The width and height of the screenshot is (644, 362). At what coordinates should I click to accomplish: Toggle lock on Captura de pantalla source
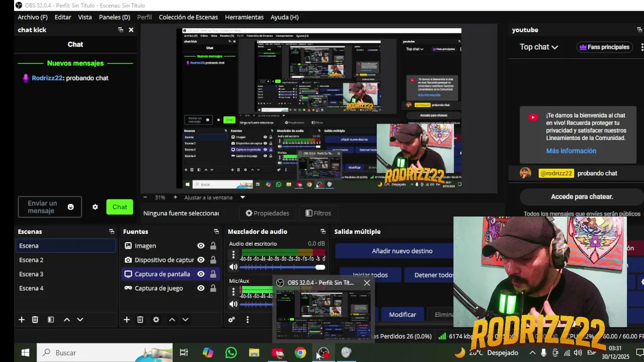pyautogui.click(x=213, y=274)
